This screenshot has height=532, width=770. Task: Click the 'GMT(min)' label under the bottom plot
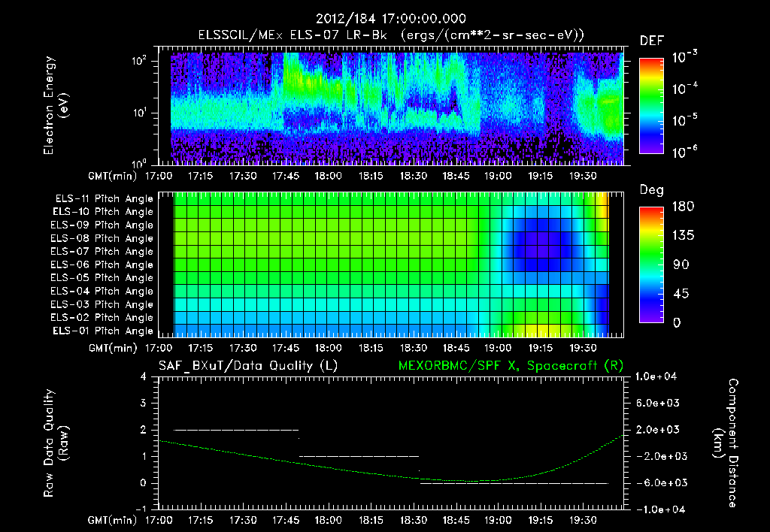click(113, 521)
